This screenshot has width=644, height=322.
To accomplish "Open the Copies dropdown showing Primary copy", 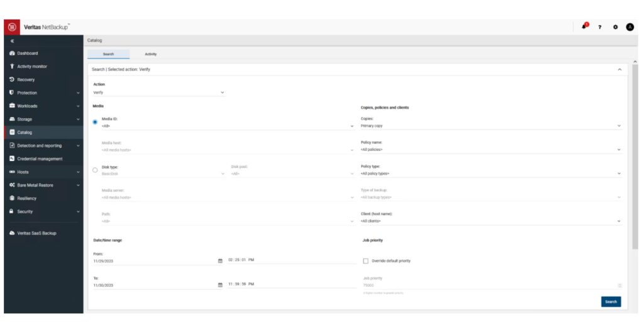I will (491, 126).
